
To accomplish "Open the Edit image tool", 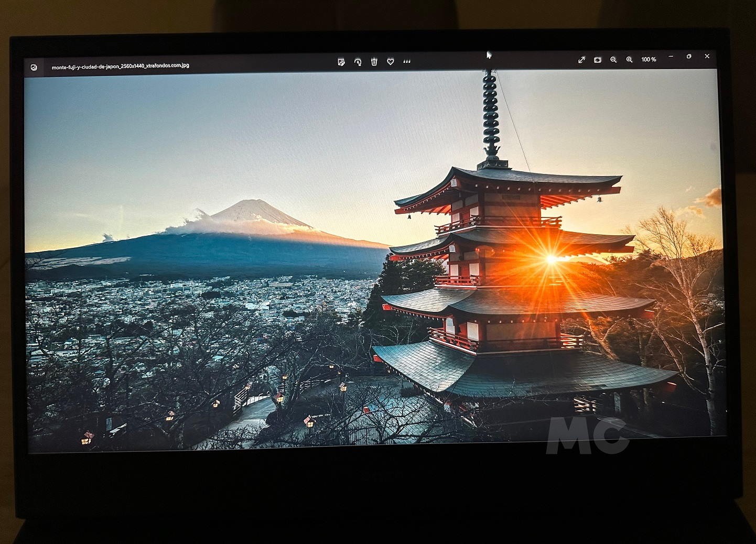I will 341,62.
